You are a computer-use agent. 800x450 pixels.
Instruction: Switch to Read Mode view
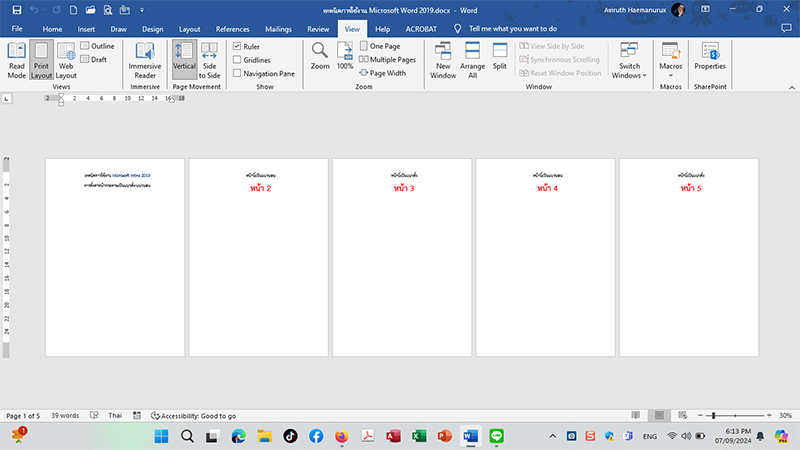coord(17,60)
